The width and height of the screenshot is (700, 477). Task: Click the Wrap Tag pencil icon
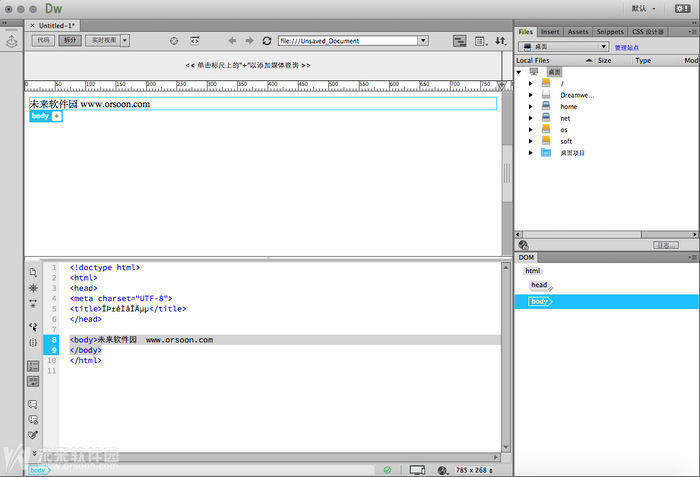(x=33, y=435)
